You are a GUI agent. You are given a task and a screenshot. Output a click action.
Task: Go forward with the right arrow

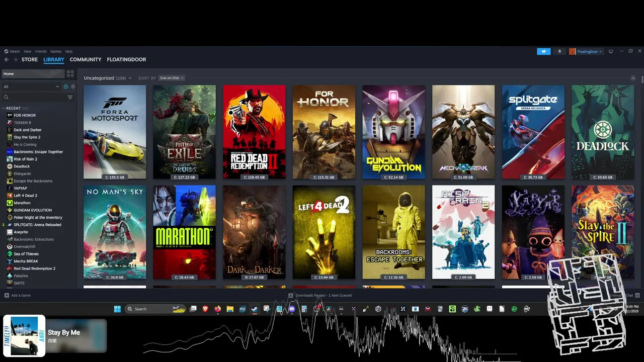tap(15, 59)
